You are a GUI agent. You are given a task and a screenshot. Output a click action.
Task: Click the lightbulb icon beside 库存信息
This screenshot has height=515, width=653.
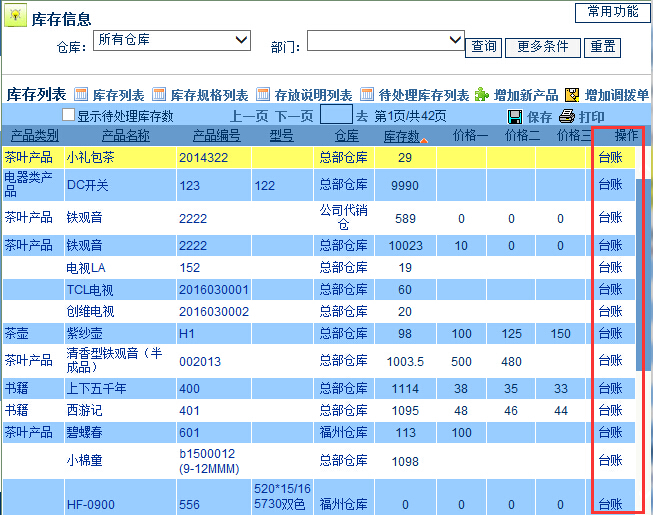tap(15, 15)
